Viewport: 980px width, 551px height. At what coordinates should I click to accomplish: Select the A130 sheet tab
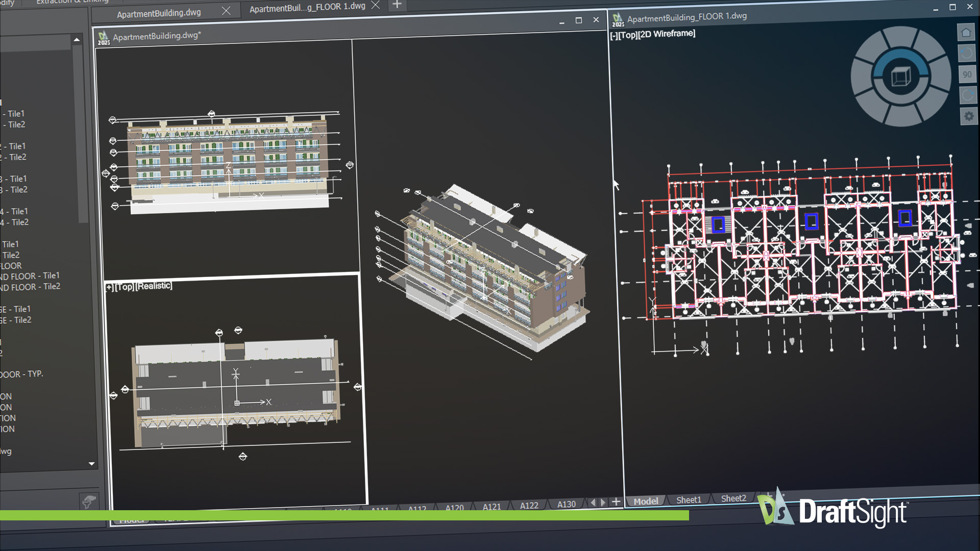tap(566, 504)
